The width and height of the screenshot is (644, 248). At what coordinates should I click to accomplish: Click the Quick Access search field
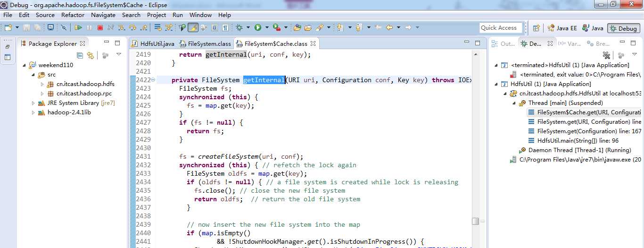tap(501, 28)
